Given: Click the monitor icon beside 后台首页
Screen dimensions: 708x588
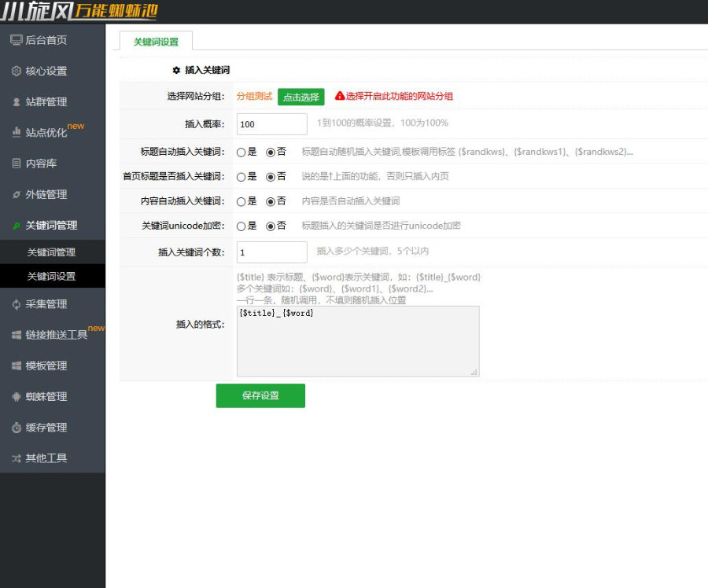Looking at the screenshot, I should click(x=16, y=40).
